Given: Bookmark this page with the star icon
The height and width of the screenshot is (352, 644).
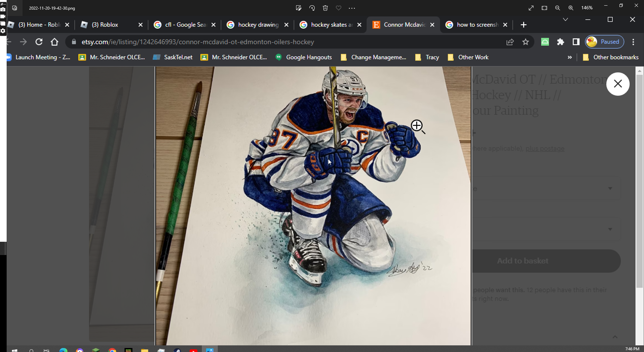Looking at the screenshot, I should coord(525,42).
